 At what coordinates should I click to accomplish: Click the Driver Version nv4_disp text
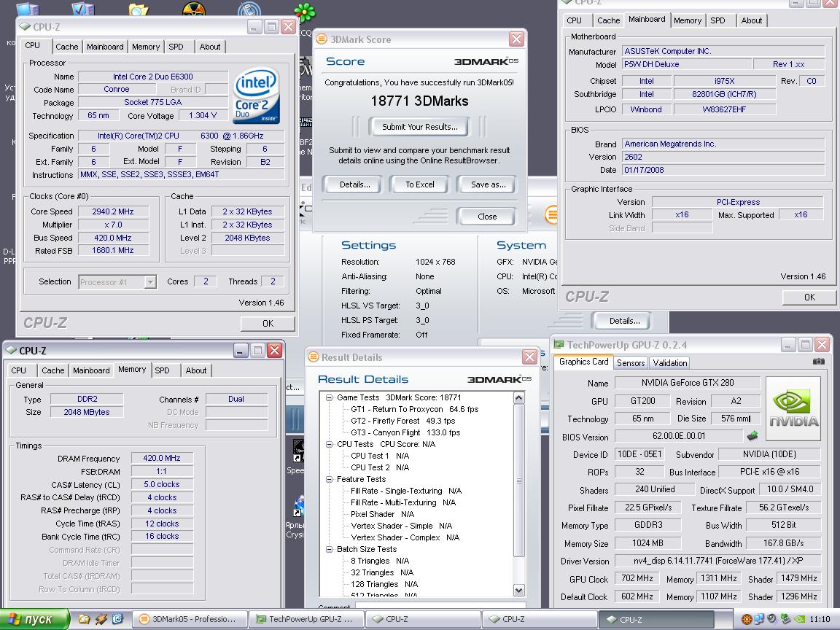tap(717, 561)
